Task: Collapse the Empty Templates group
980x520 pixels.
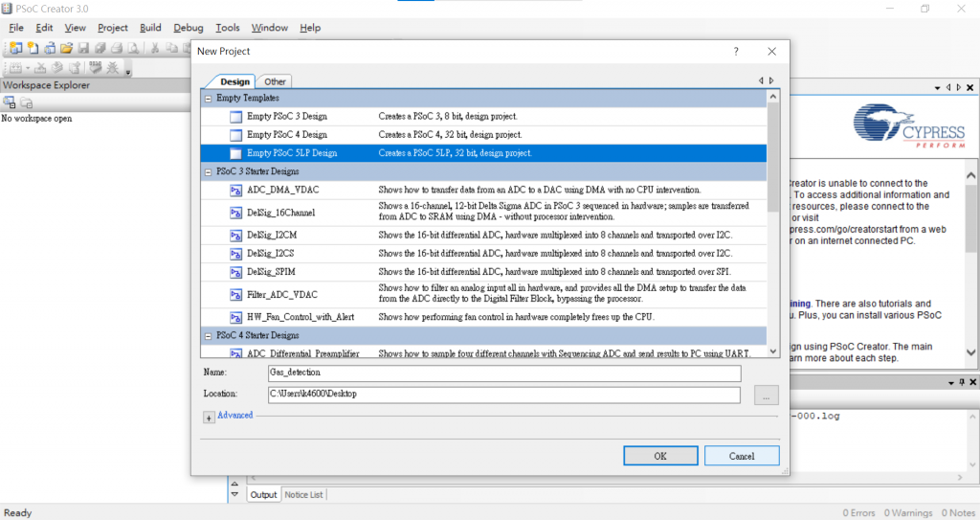Action: tap(208, 99)
